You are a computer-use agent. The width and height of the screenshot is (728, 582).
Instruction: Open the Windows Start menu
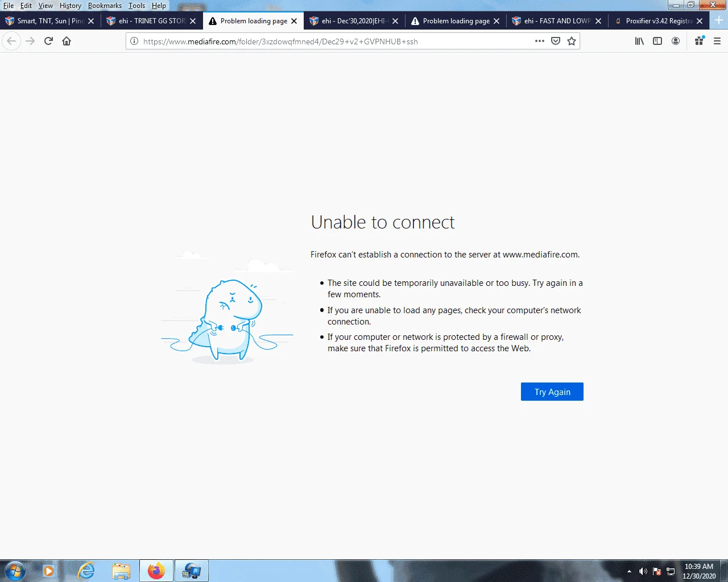(15, 571)
